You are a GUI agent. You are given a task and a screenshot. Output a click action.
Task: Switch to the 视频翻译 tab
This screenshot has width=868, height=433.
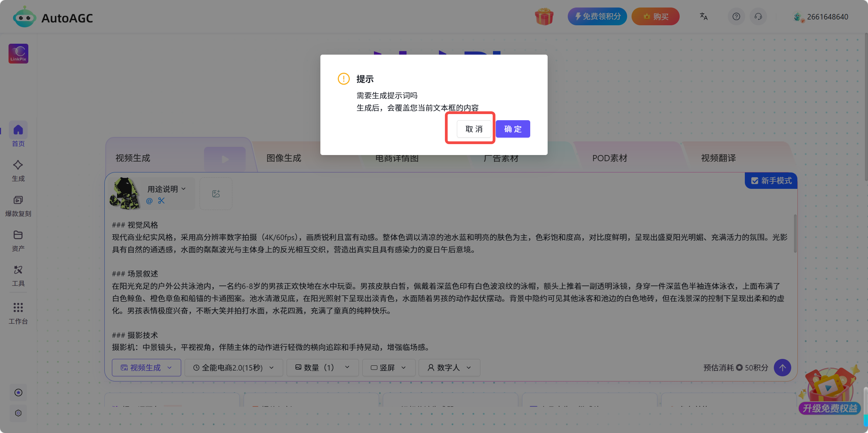[719, 158]
